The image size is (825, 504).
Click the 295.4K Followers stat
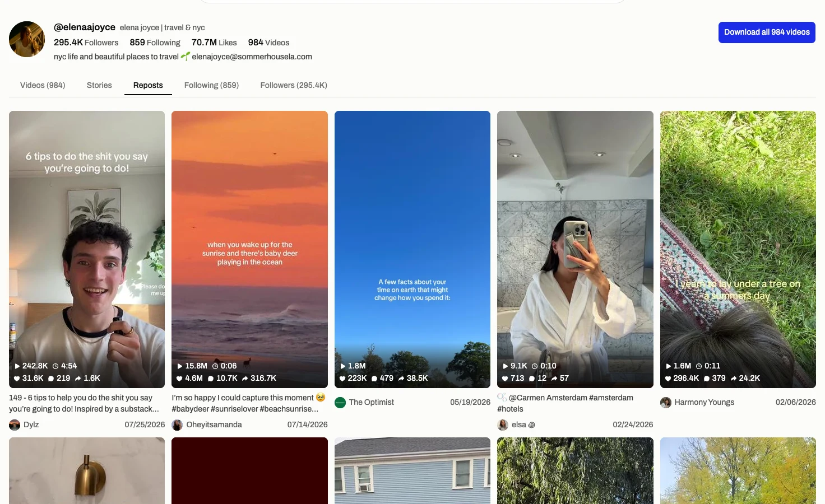[86, 43]
